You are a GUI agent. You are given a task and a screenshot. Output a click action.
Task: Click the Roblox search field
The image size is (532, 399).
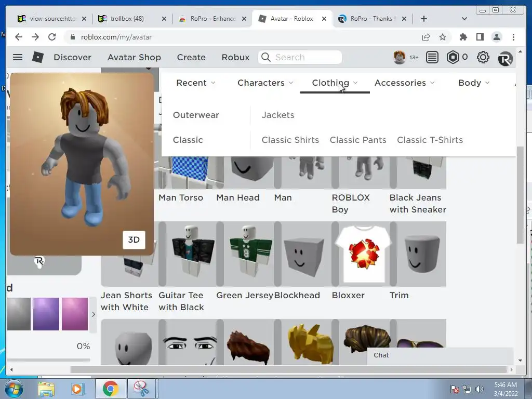point(300,57)
